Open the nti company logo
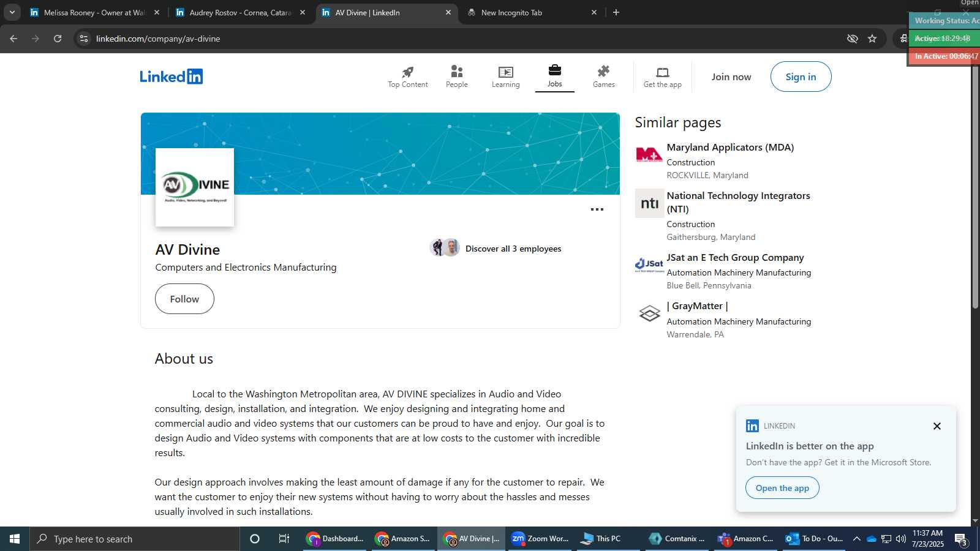980x551 pixels. 649,203
